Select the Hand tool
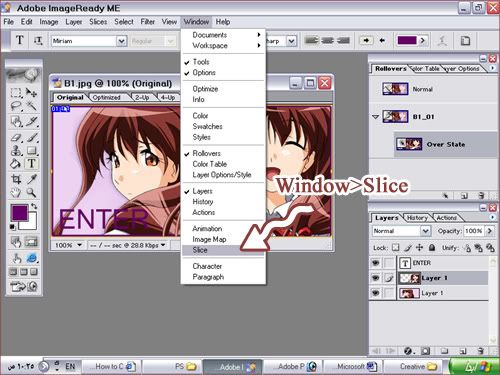This screenshot has height=375, width=500. coord(16,192)
